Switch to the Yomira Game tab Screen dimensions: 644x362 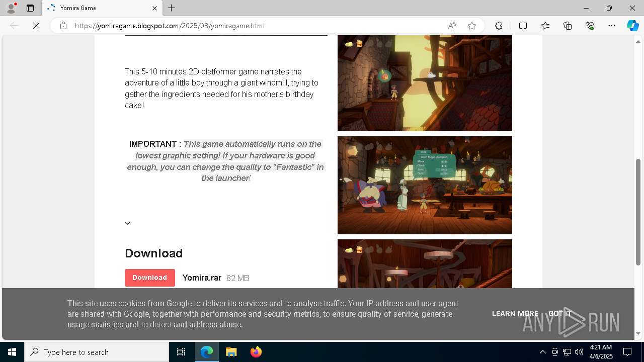(102, 8)
